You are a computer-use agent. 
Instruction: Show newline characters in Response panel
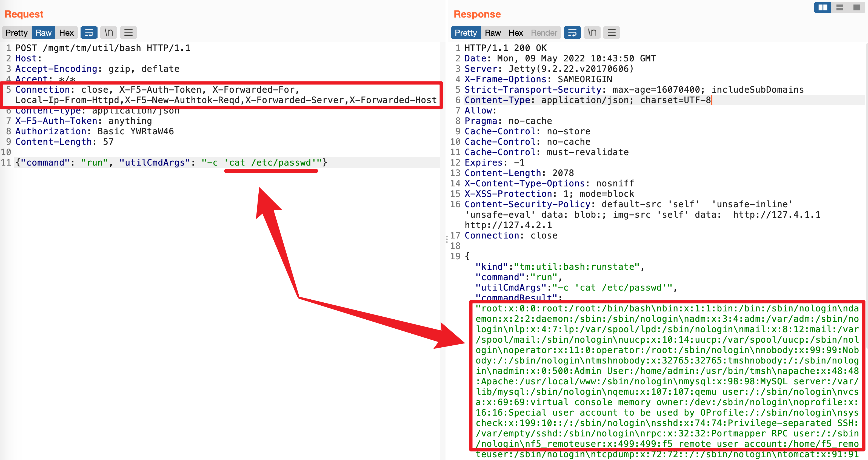(592, 33)
